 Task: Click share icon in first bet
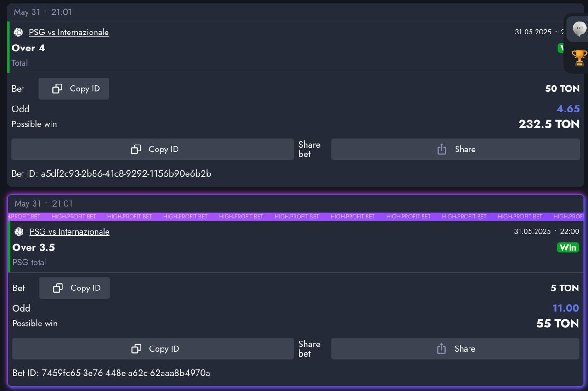coord(441,149)
